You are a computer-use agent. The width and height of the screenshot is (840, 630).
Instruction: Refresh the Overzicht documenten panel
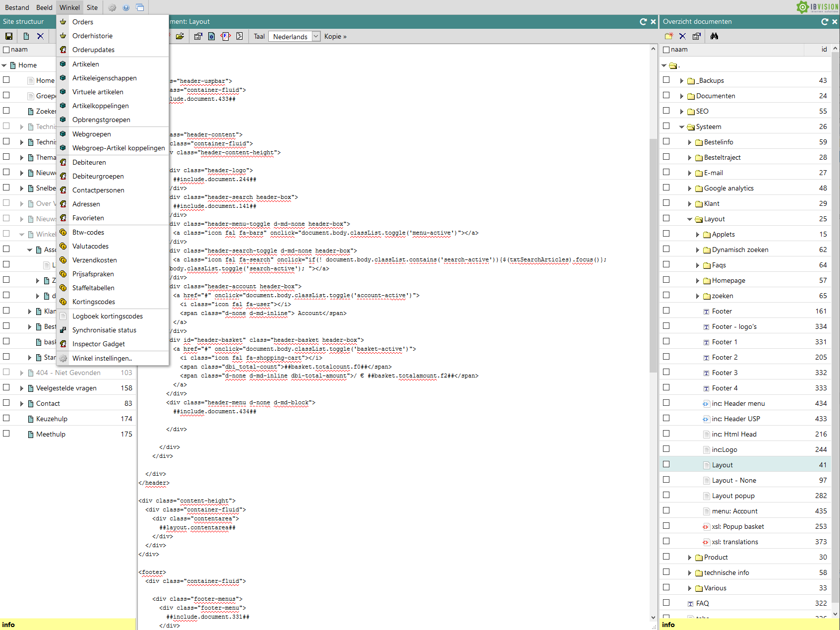click(x=825, y=22)
